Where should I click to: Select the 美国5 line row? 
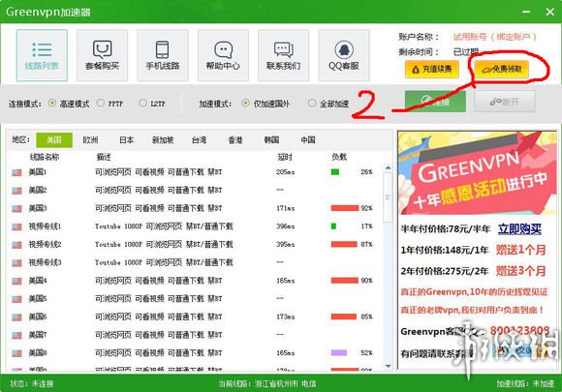click(194, 298)
